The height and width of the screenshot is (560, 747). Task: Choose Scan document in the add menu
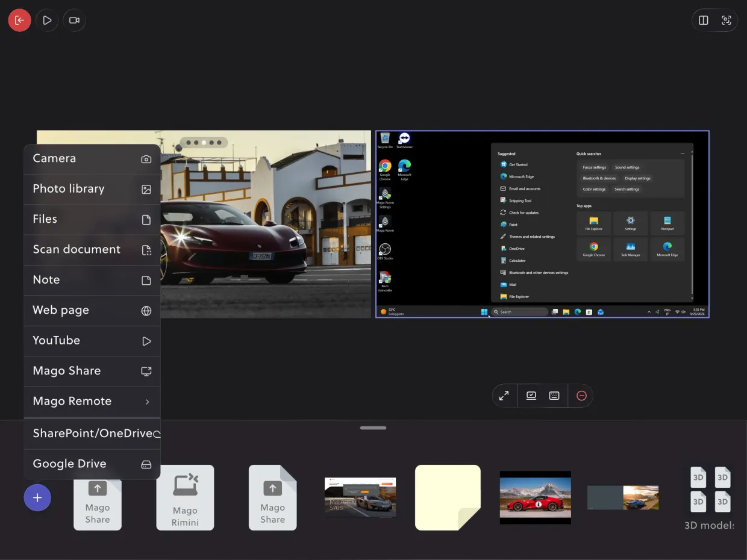pyautogui.click(x=92, y=250)
